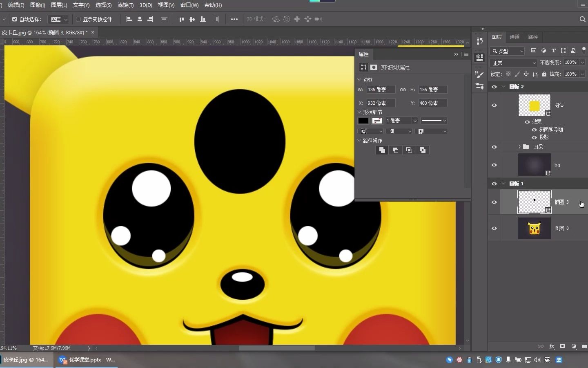This screenshot has height=368, width=588.
Task: Uncheck the 自动选择 checkbox
Action: coord(15,19)
